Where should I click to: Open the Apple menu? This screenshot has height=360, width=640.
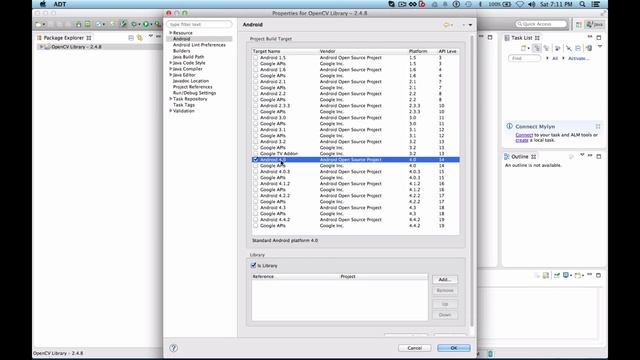point(43,4)
